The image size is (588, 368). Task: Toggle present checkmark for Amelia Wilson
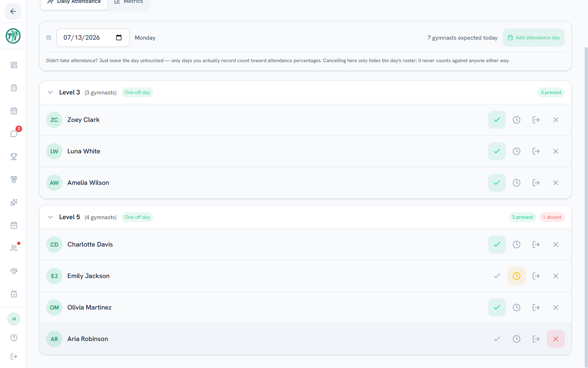(497, 183)
